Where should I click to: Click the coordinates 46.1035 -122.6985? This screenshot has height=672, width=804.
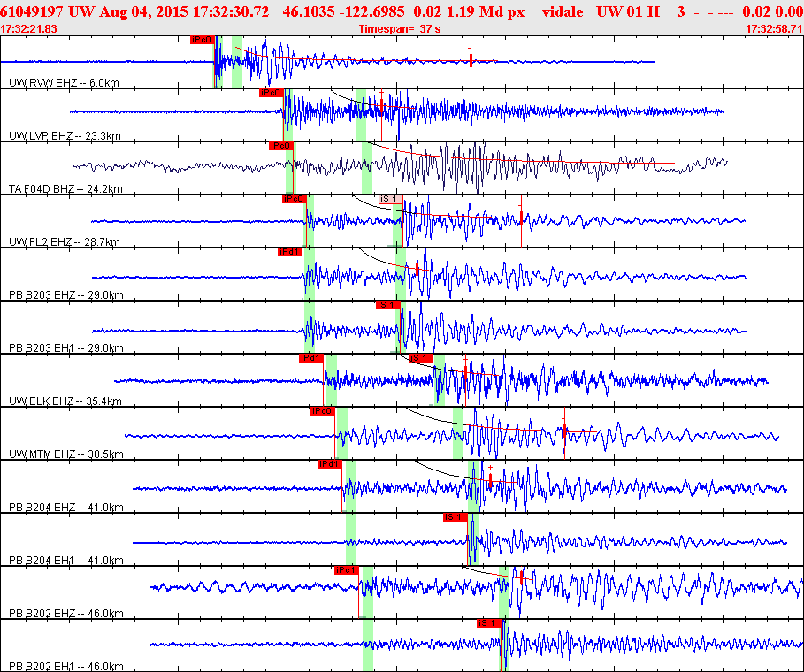pyautogui.click(x=343, y=11)
